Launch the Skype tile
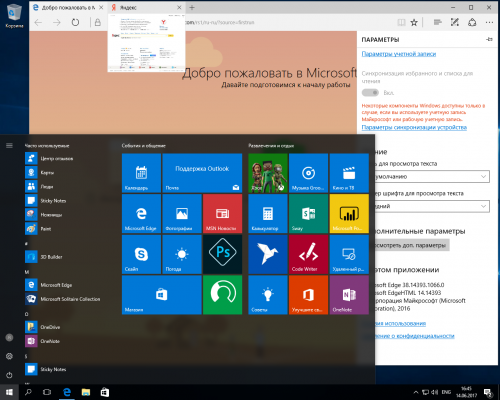This screenshot has height=400, width=500. [x=141, y=254]
